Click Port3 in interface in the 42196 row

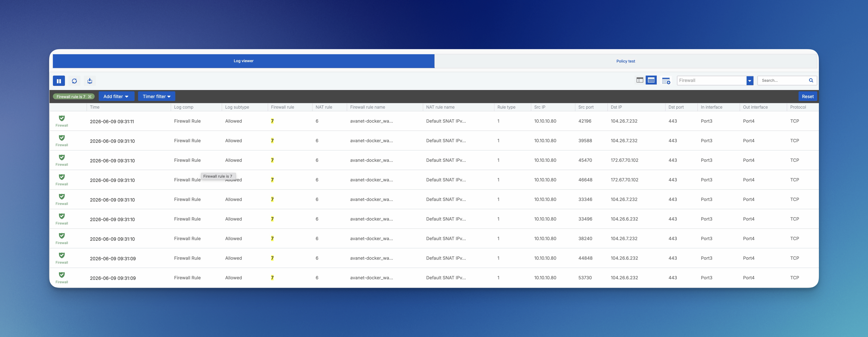tap(706, 121)
